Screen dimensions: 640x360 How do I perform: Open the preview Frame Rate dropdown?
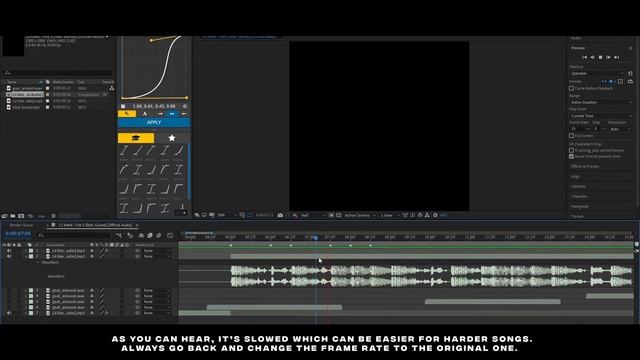click(580, 129)
